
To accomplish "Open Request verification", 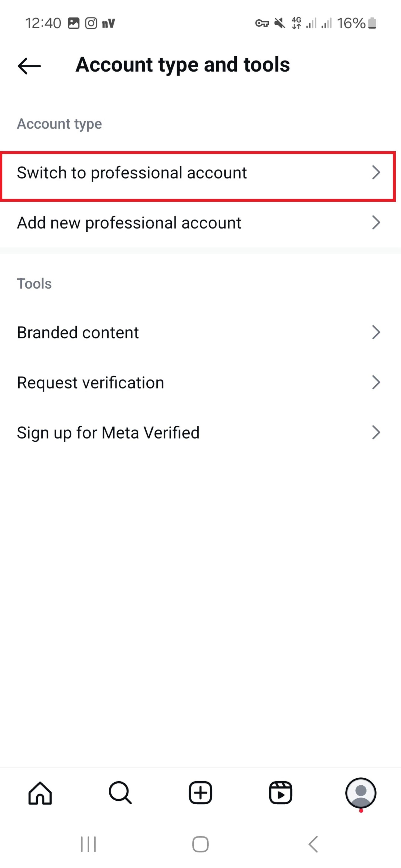I will tap(200, 382).
